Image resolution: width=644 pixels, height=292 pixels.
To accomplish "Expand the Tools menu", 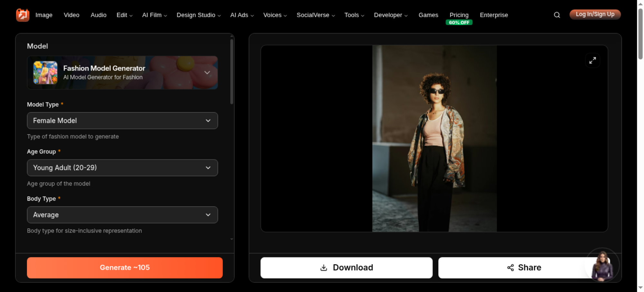I will tap(354, 15).
